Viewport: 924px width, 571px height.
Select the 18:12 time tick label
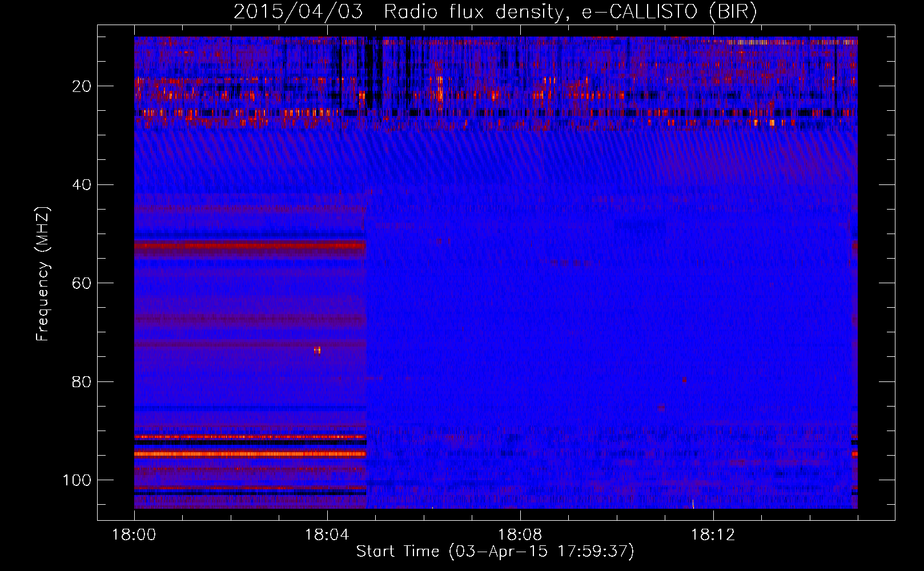tap(713, 535)
